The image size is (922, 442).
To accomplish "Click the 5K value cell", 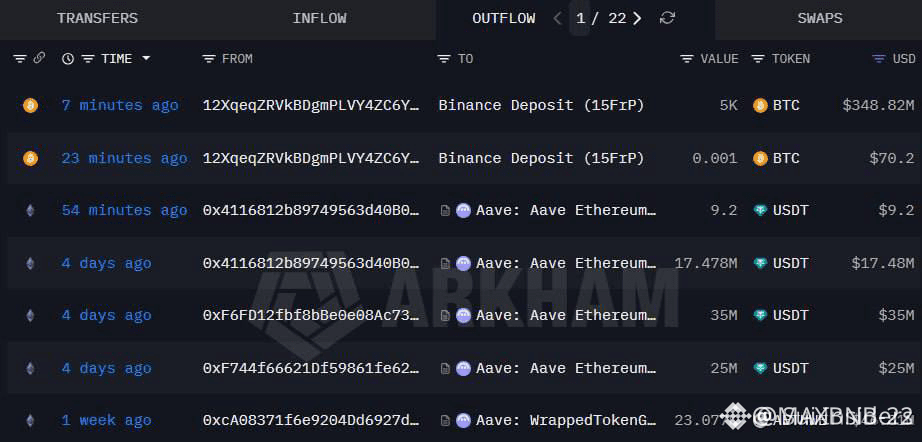I will (728, 106).
